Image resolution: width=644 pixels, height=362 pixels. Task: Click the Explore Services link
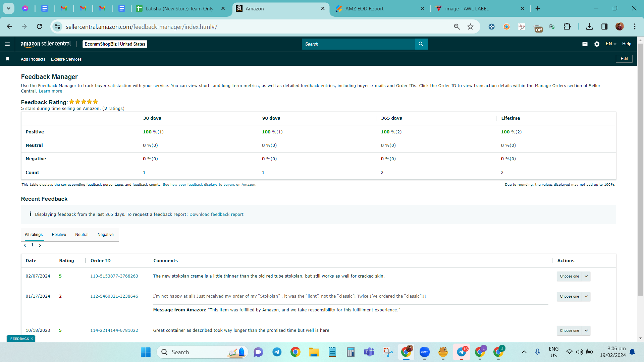(66, 59)
